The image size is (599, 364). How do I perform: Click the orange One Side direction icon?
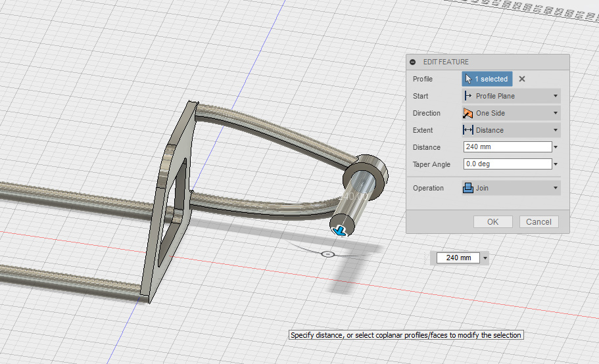pos(468,113)
